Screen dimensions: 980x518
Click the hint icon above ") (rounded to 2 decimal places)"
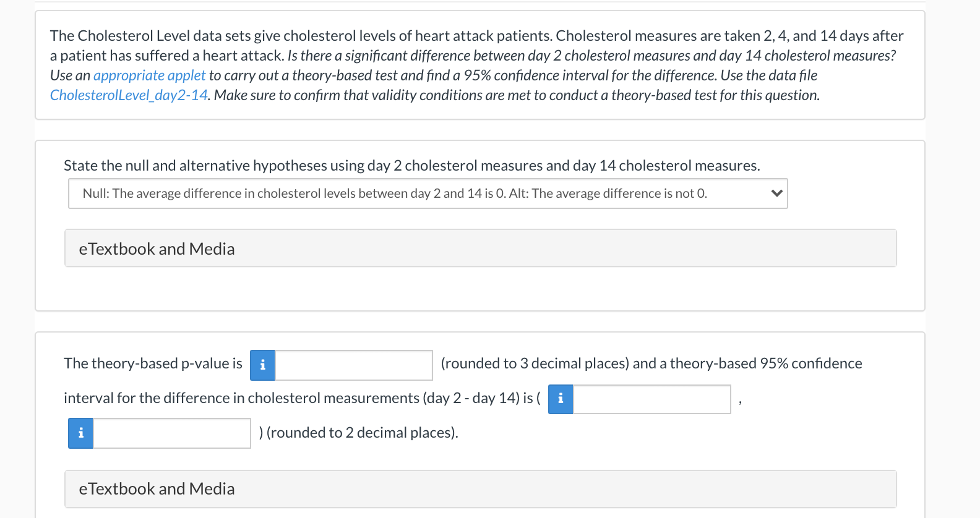80,433
